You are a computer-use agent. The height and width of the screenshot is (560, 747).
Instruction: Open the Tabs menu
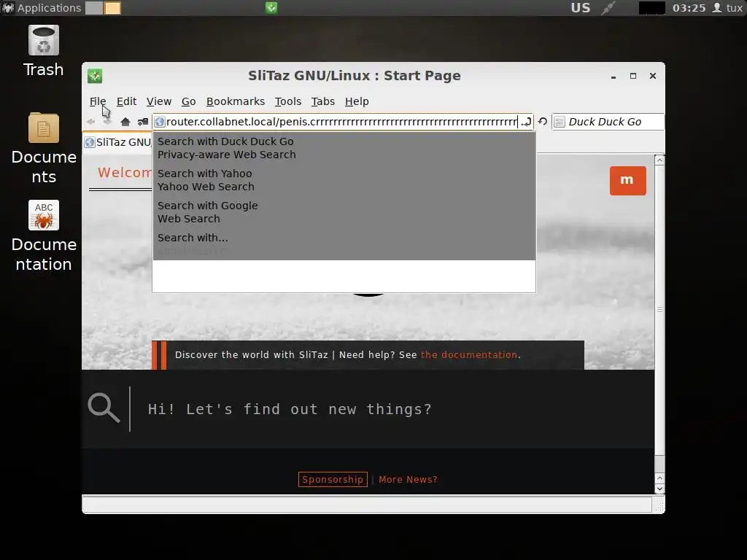tap(323, 101)
